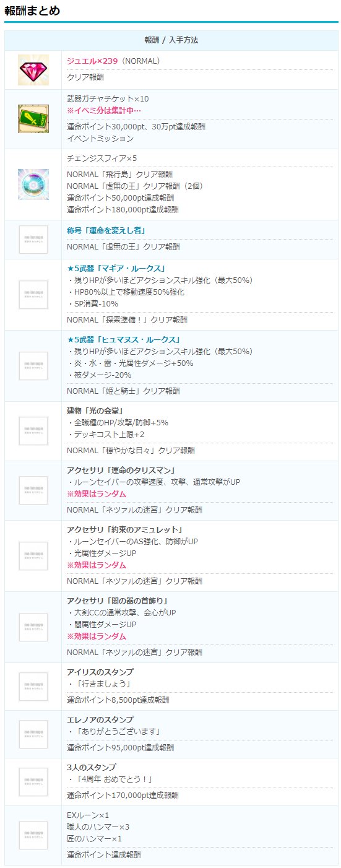This screenshot has width=341, height=868.
Task: Click the no-image thumbnail beside ヒュマヌス・ルークス
Action: pyautogui.click(x=33, y=366)
